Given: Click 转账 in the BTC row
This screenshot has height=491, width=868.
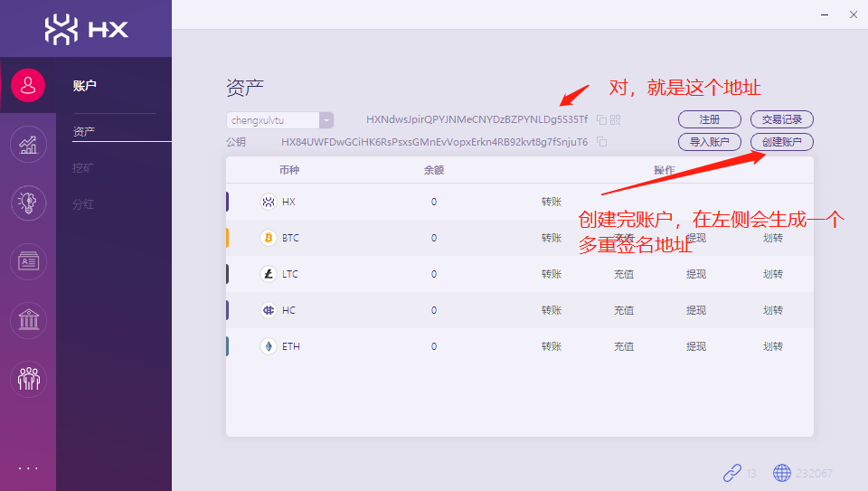Looking at the screenshot, I should click(552, 238).
